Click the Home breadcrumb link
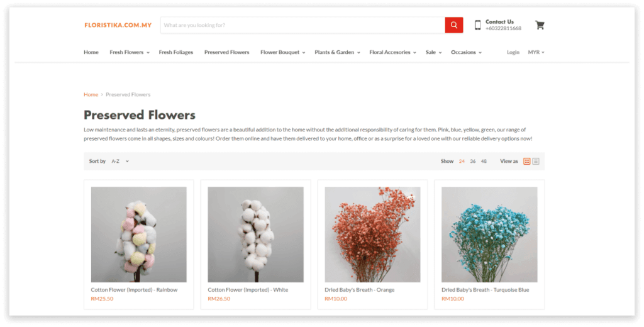Screen dimensions: 644x327 point(91,94)
